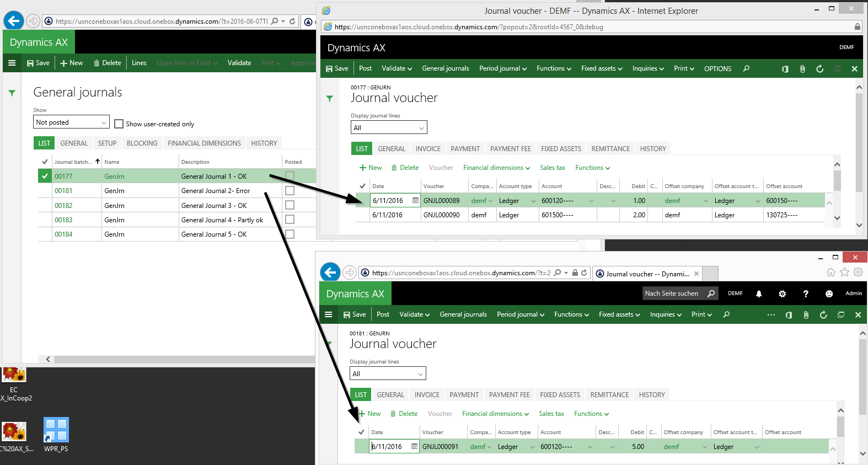Toggle Posted checkbox for journal 00181
868x465 pixels.
click(290, 191)
